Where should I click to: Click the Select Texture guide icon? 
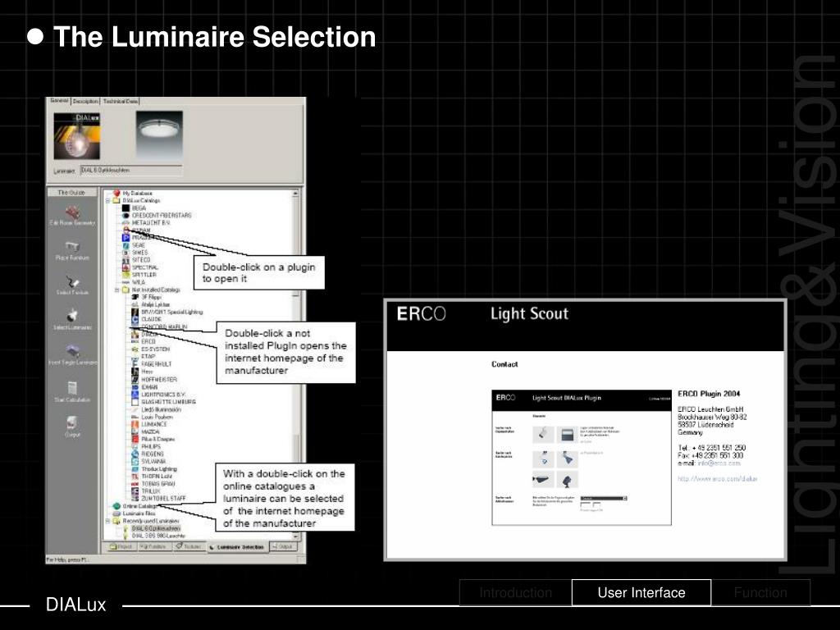(x=72, y=281)
